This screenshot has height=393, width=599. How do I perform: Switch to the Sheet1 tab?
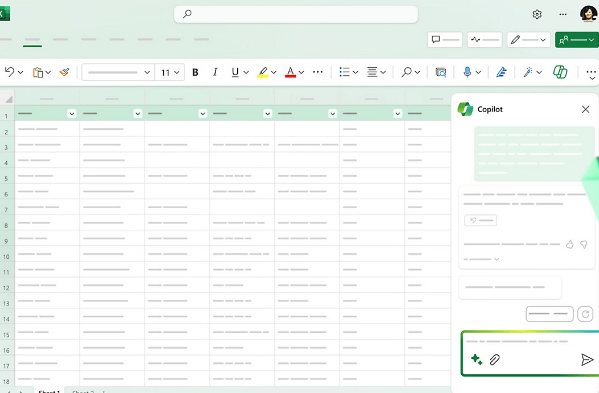click(x=49, y=391)
